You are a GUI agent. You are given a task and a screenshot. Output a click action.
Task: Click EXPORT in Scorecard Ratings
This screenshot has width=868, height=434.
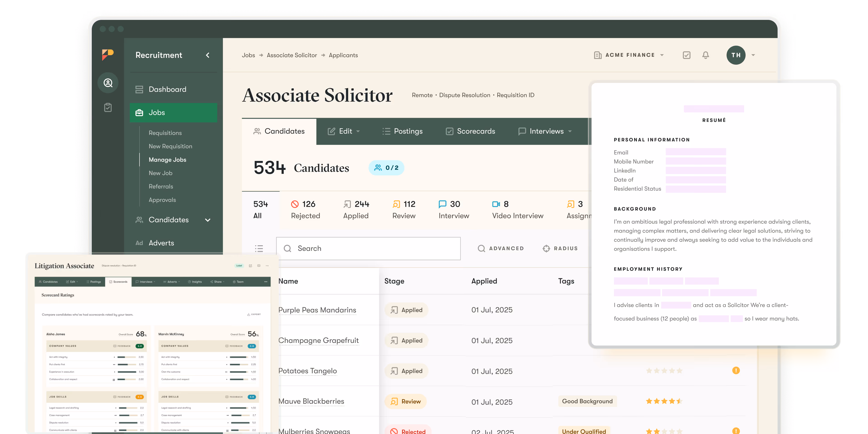pos(254,314)
